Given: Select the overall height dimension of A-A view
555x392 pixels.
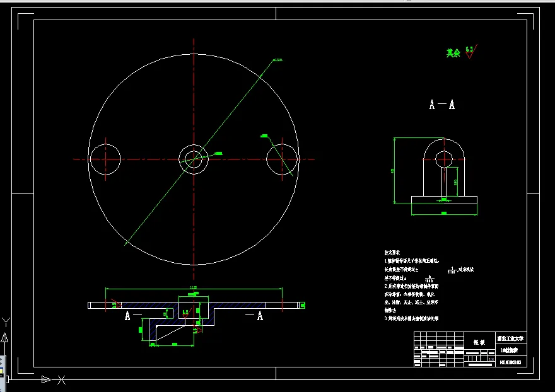Looking at the screenshot, I should [392, 171].
